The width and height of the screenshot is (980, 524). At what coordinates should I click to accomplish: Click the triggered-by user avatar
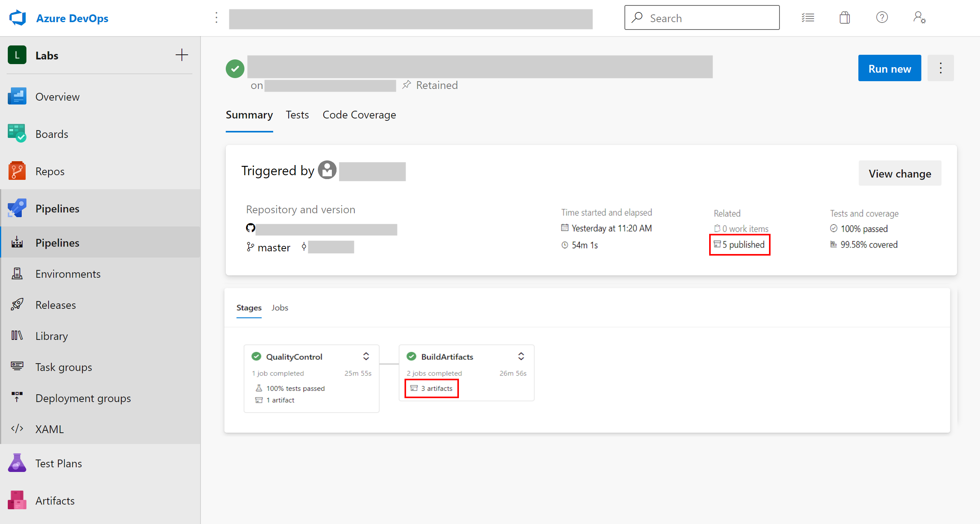[327, 170]
